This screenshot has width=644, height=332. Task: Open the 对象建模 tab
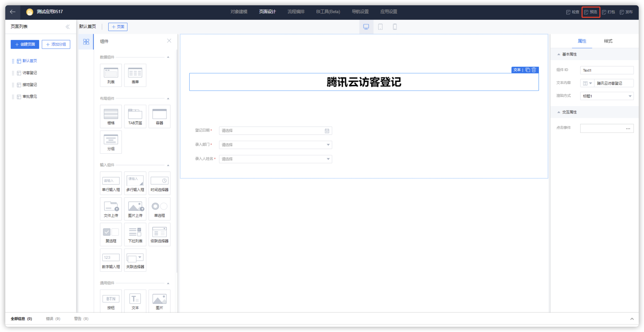(x=239, y=12)
